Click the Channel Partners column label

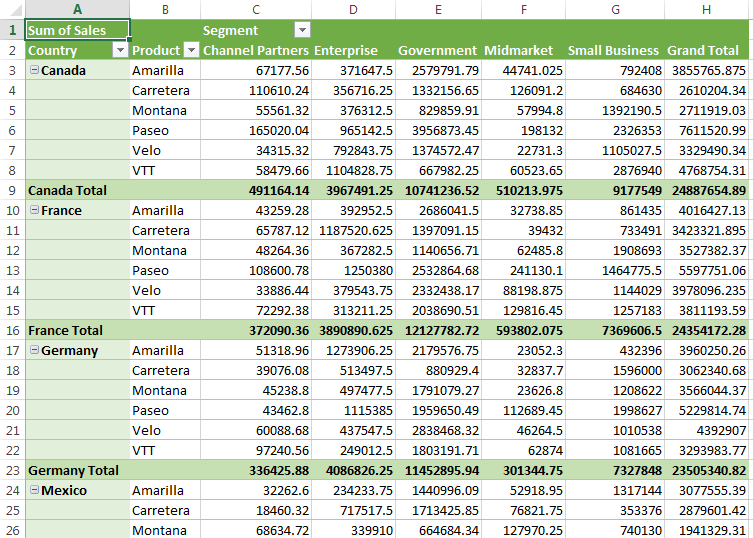point(256,50)
